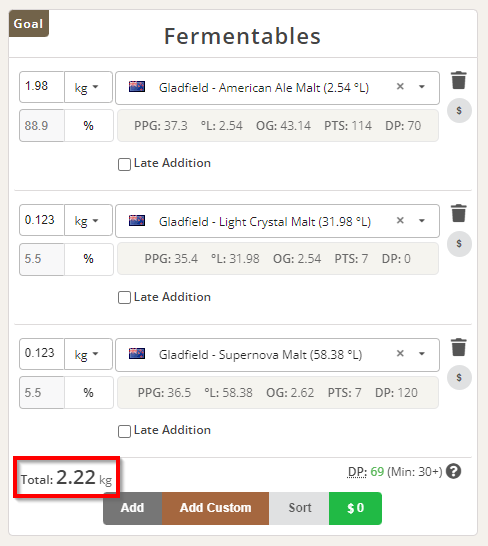Remove the Supernova Malt with trash icon
Screen dimensions: 488x546
pos(458,347)
